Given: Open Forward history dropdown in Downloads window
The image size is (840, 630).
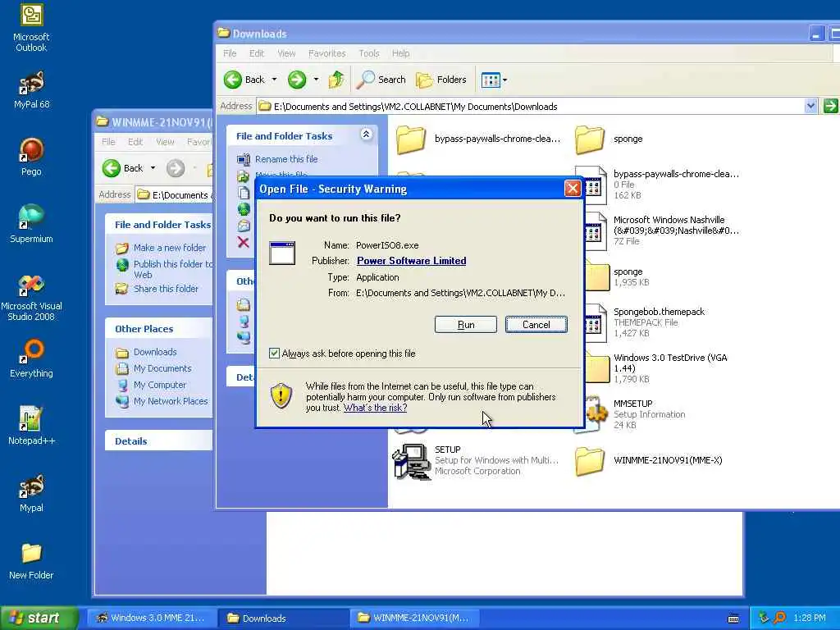Looking at the screenshot, I should (316, 80).
